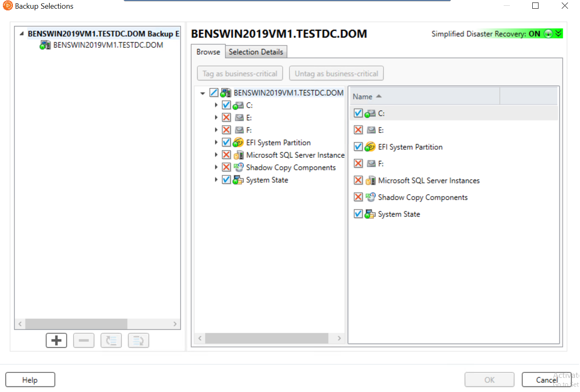Select Shadow Copy Components text in tree
Viewport: 580px width, 392px height.
coord(291,167)
